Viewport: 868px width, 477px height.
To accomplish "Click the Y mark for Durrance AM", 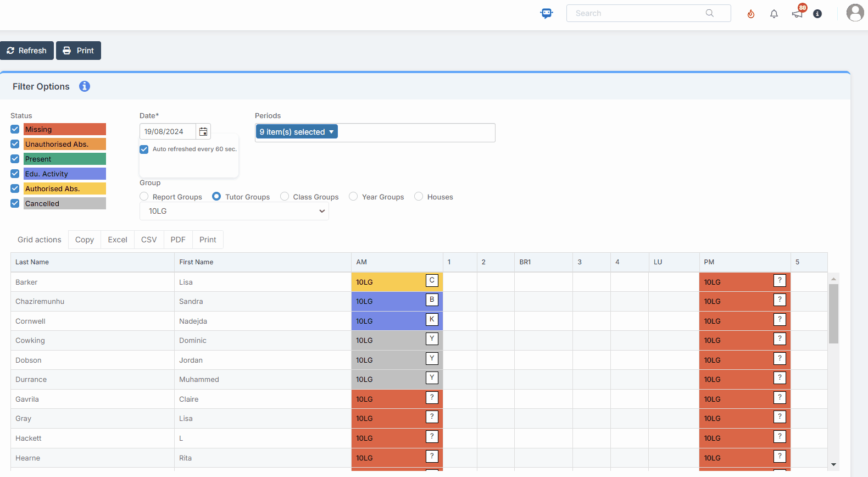I will tap(432, 378).
